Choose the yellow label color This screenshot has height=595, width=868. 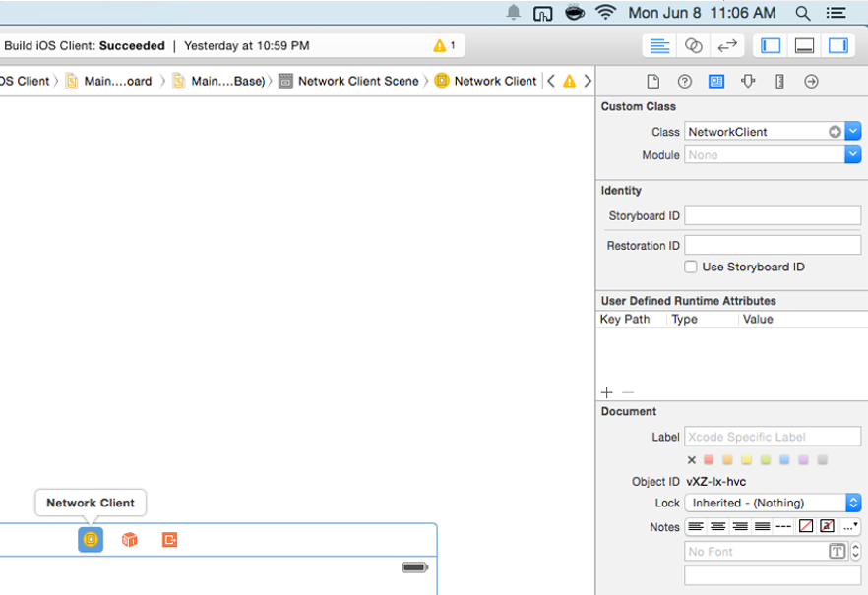coord(746,459)
